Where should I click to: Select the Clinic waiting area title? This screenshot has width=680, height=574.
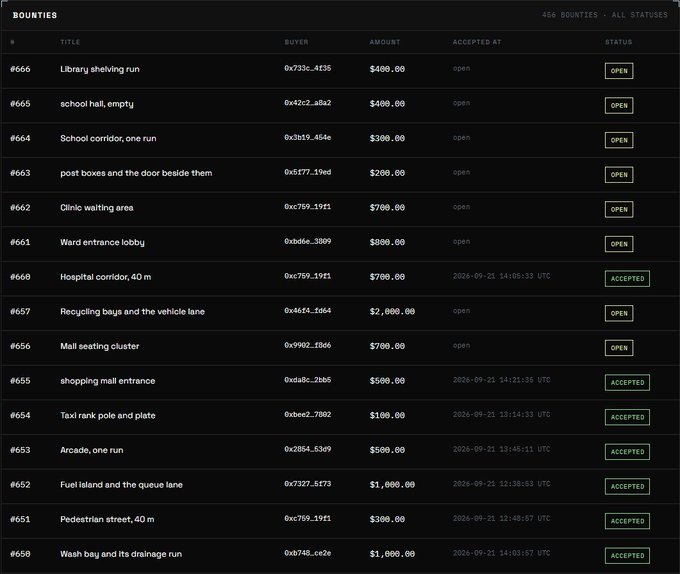tap(97, 208)
